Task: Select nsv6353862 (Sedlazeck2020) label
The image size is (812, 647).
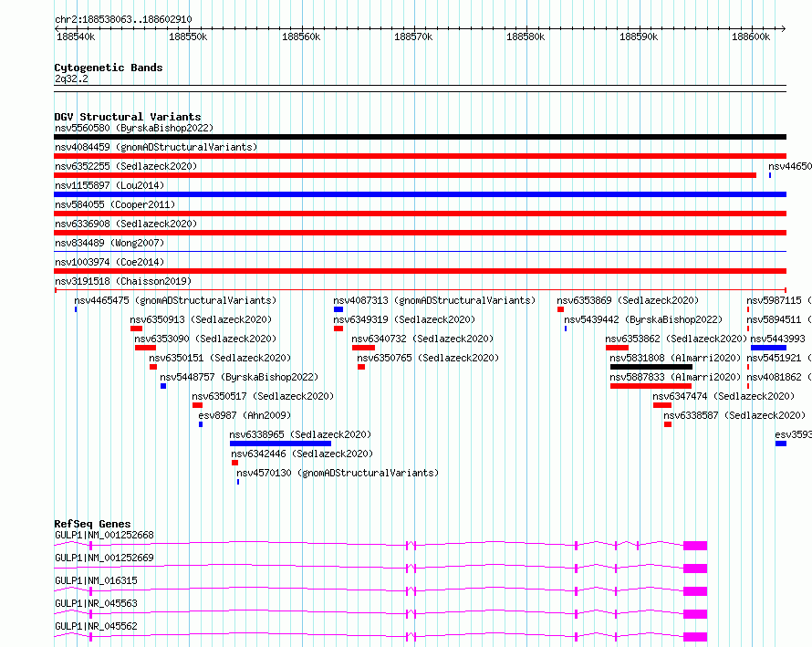Action: tap(676, 339)
